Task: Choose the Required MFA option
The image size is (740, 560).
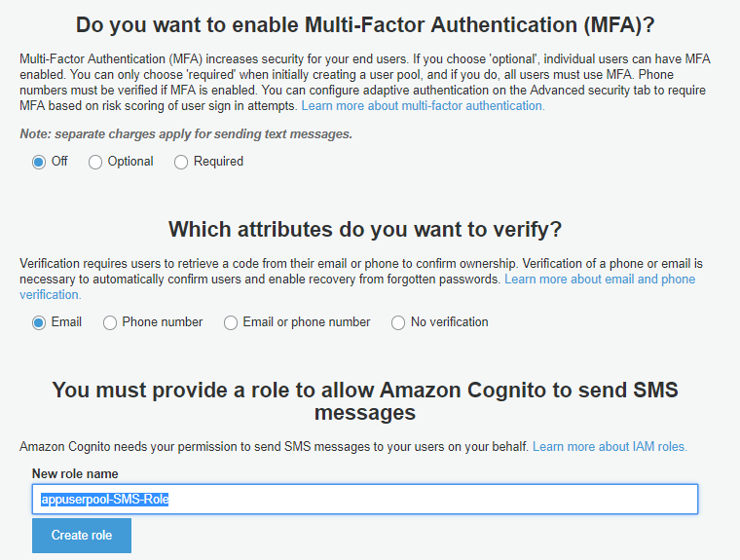Action: click(x=181, y=163)
